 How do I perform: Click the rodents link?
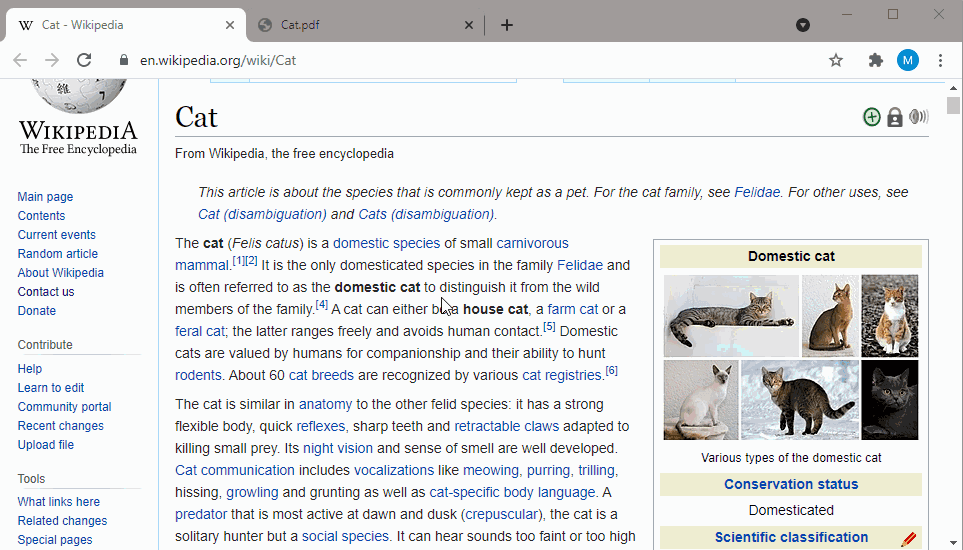[x=198, y=375]
